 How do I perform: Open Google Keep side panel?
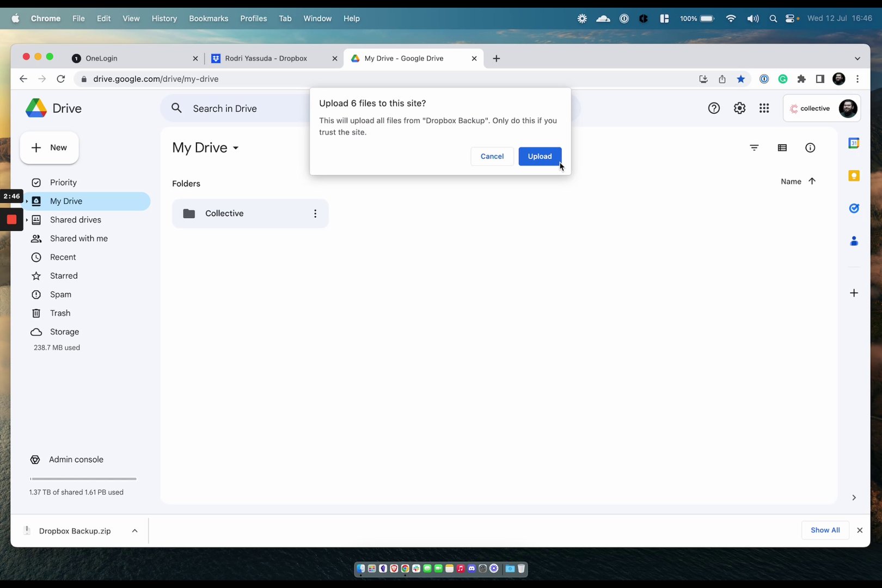(854, 176)
